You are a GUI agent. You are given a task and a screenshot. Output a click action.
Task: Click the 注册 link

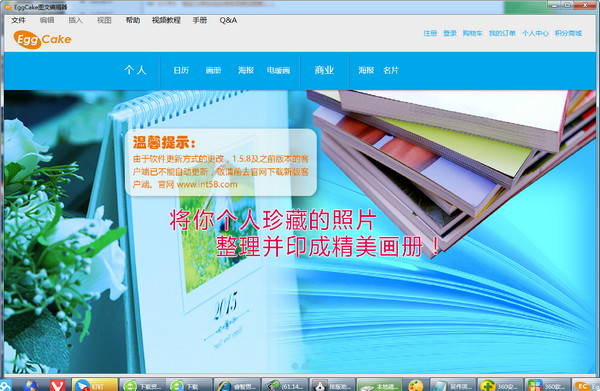click(430, 33)
